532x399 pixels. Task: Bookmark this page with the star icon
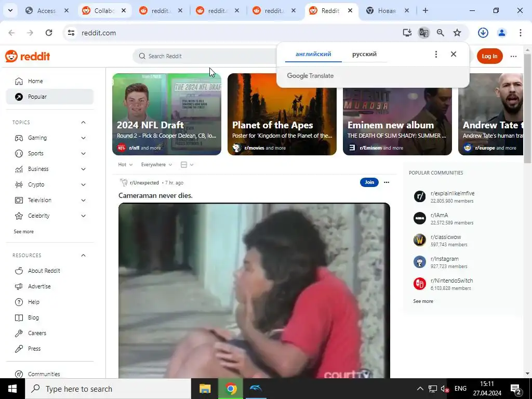tap(457, 33)
